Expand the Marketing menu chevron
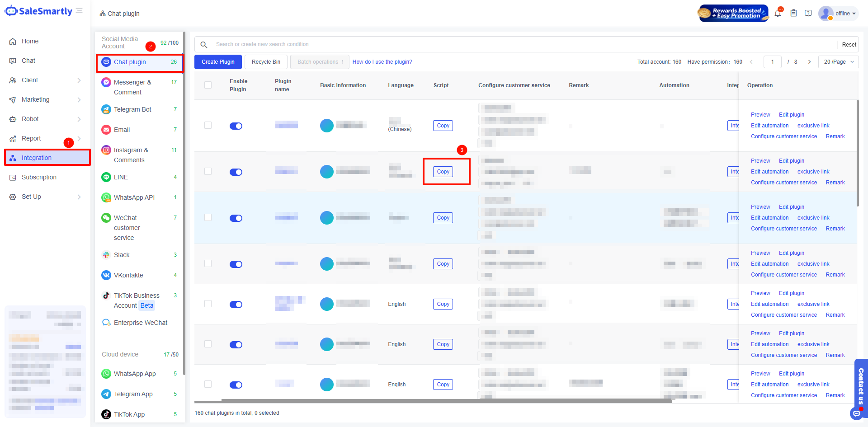 (x=79, y=100)
